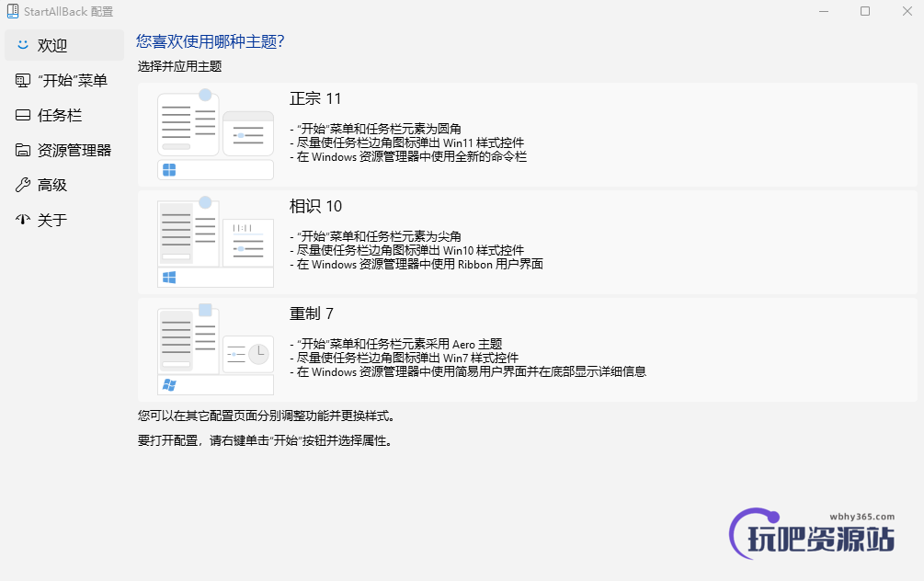The height and width of the screenshot is (581, 924).
Task: Select the 高级 advanced tab
Action: (x=64, y=185)
